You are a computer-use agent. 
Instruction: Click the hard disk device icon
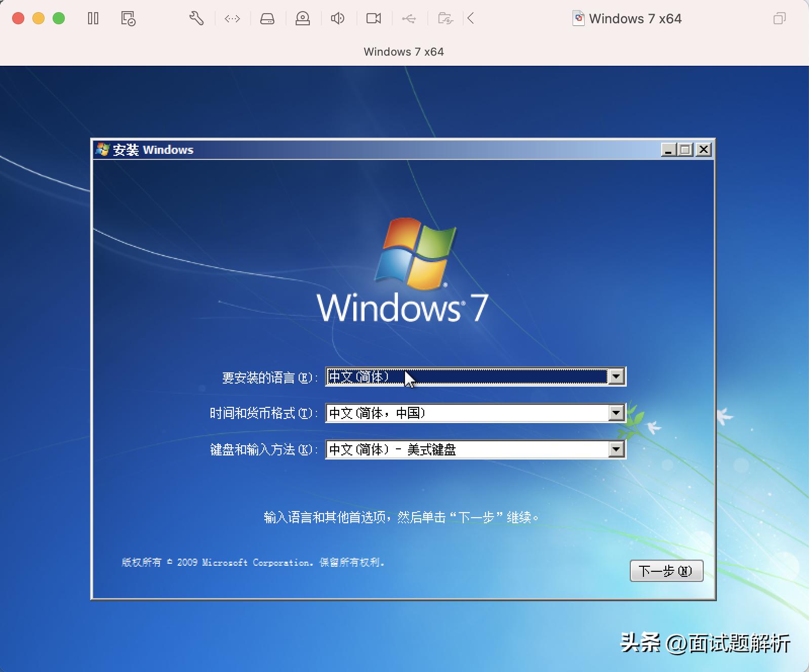click(x=267, y=19)
